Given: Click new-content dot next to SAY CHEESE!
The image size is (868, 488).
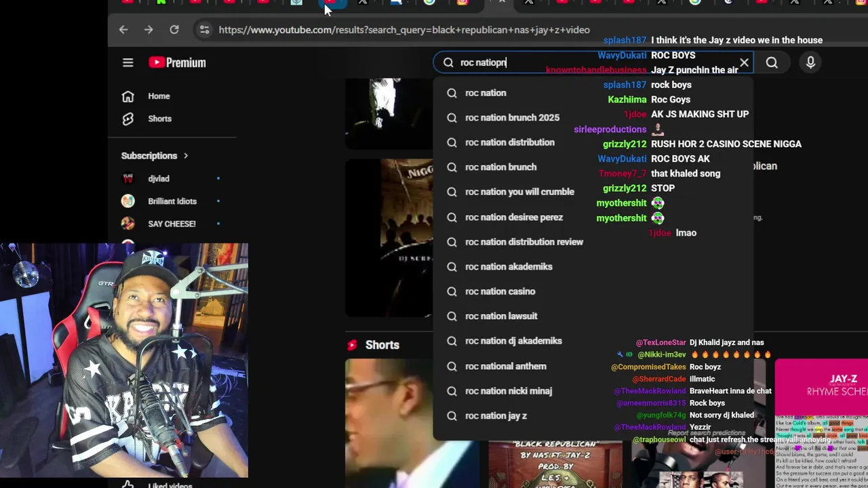Looking at the screenshot, I should coord(218,224).
